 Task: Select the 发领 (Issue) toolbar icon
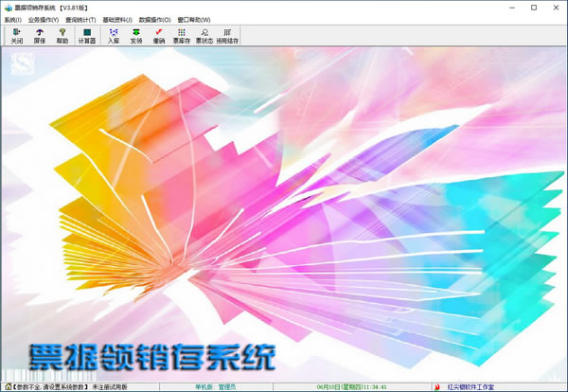136,35
